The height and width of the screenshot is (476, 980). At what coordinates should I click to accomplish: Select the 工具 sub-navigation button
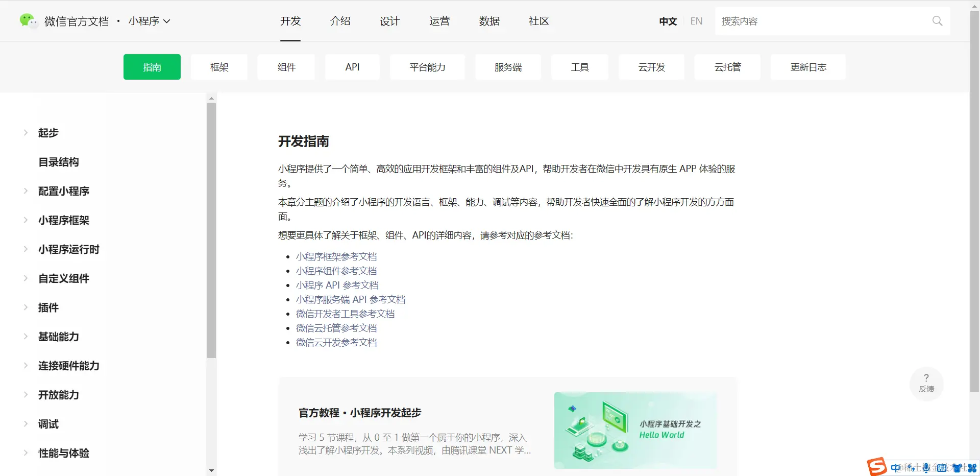(x=580, y=67)
